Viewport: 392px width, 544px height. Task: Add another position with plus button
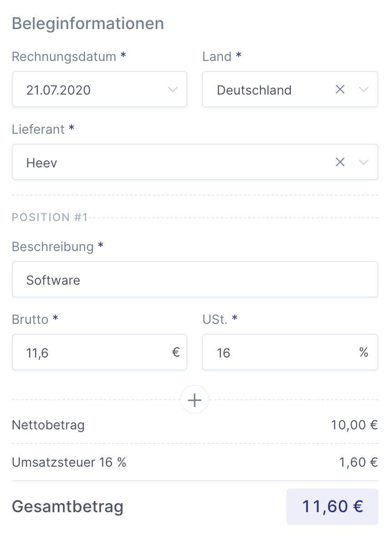pos(195,400)
